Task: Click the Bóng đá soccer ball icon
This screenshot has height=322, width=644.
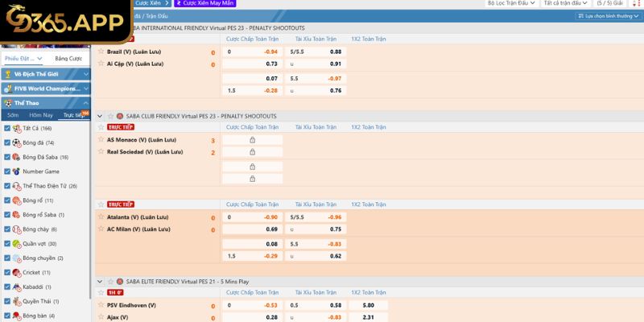Action: (17, 142)
